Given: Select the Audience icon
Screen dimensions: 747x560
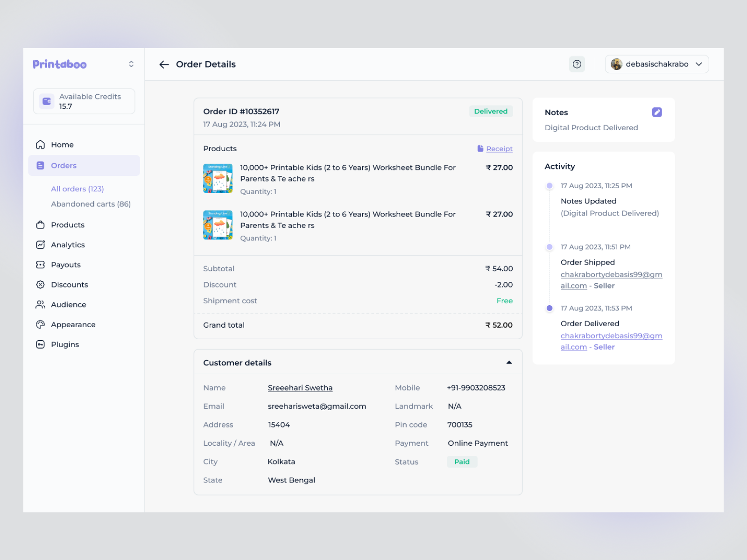Looking at the screenshot, I should pyautogui.click(x=41, y=304).
